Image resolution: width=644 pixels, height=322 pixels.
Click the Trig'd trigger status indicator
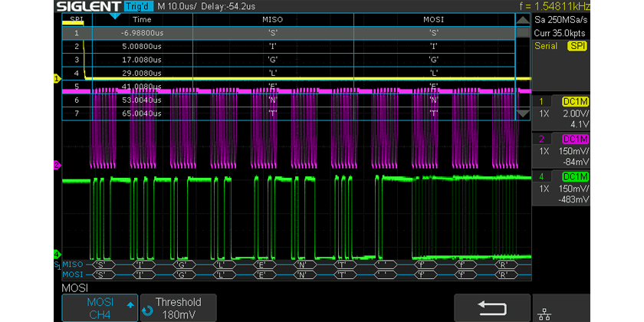click(136, 6)
